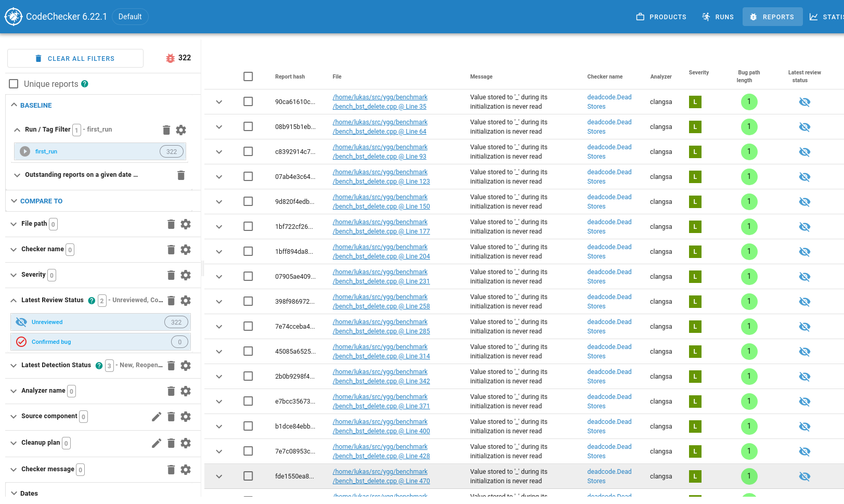Image resolution: width=844 pixels, height=504 pixels.
Task: Click the CodeChecker logo icon
Action: point(14,17)
